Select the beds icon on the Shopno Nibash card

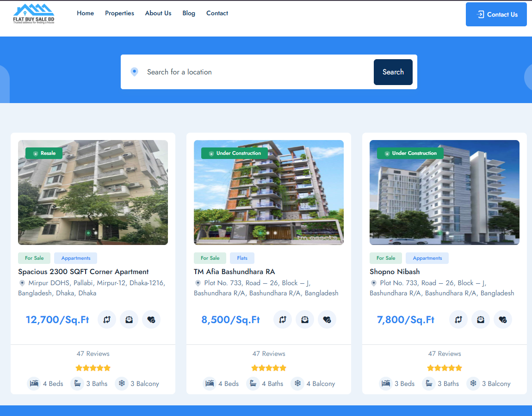(385, 383)
